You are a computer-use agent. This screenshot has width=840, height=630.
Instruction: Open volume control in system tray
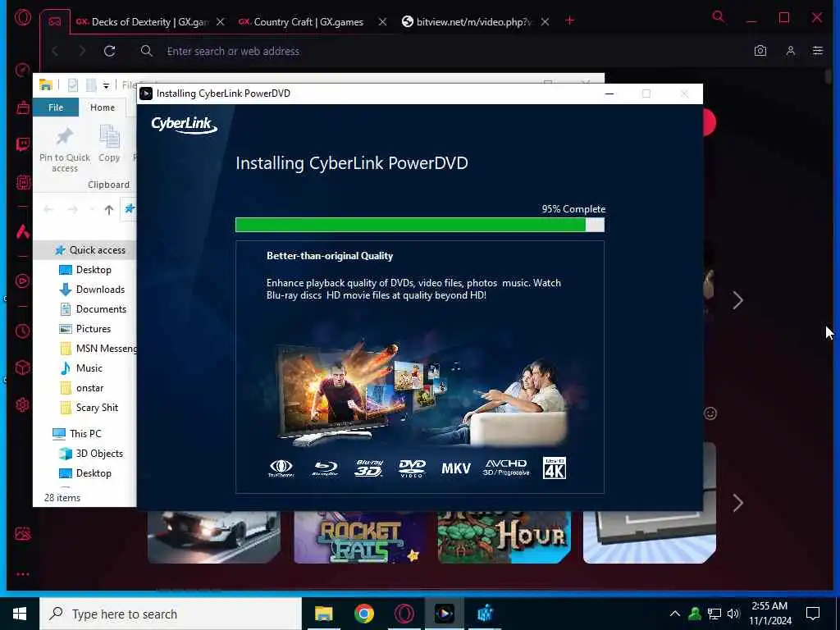click(733, 614)
